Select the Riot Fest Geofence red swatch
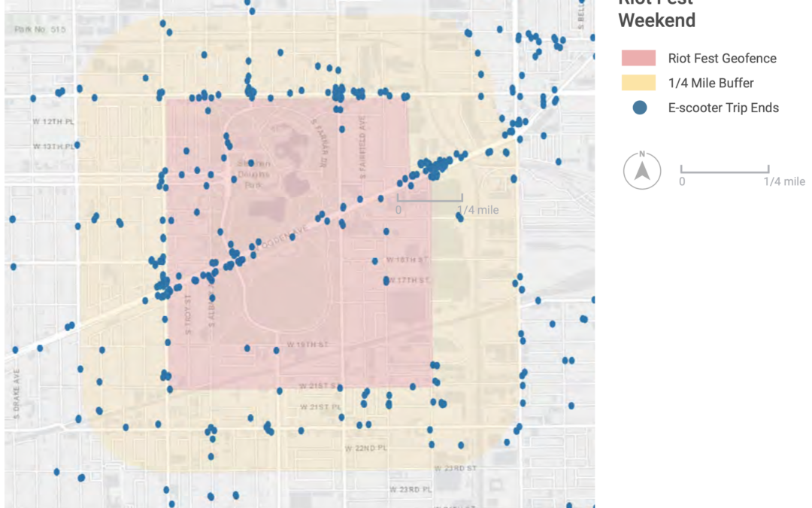Image resolution: width=812 pixels, height=508 pixels. point(639,58)
